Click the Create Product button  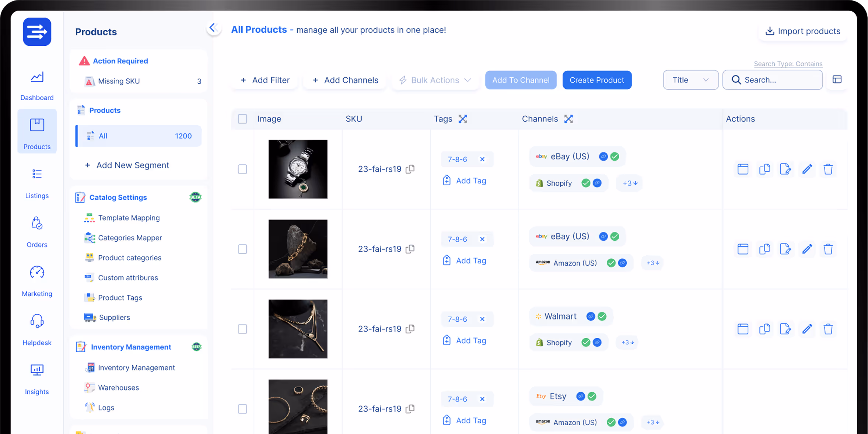597,80
